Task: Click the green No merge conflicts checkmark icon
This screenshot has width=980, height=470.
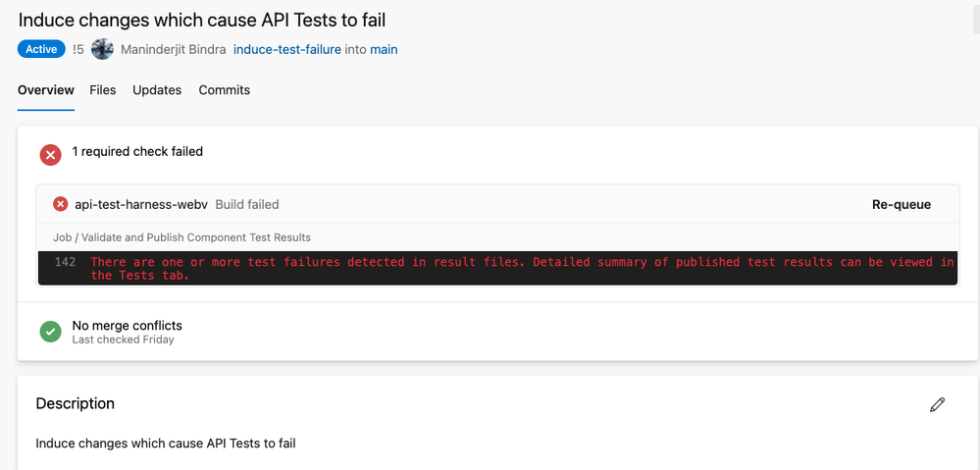Action: click(x=50, y=332)
